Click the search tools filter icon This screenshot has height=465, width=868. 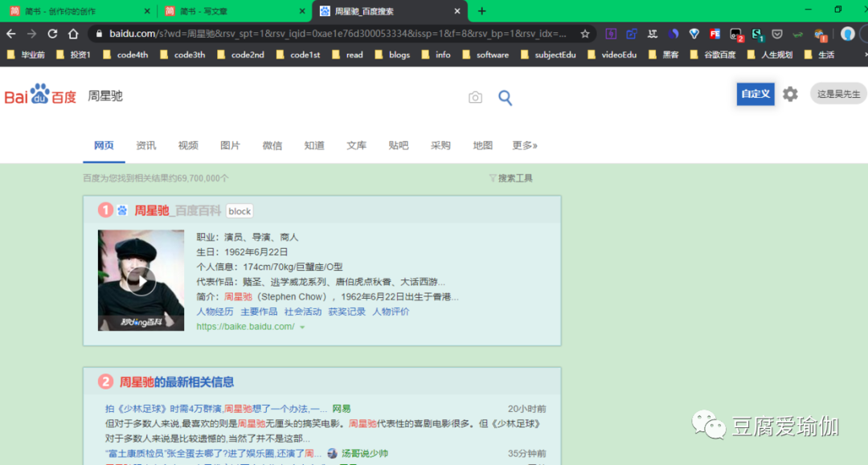pos(492,178)
